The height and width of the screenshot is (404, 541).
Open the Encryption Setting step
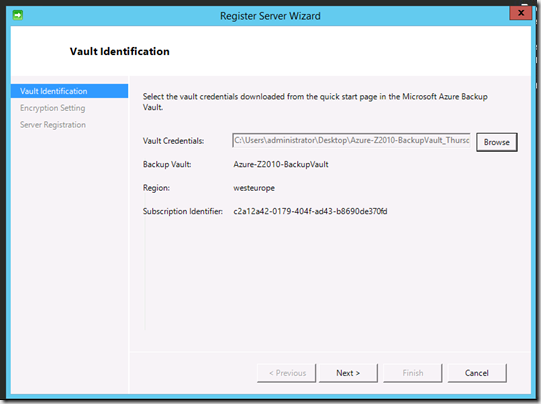52,108
